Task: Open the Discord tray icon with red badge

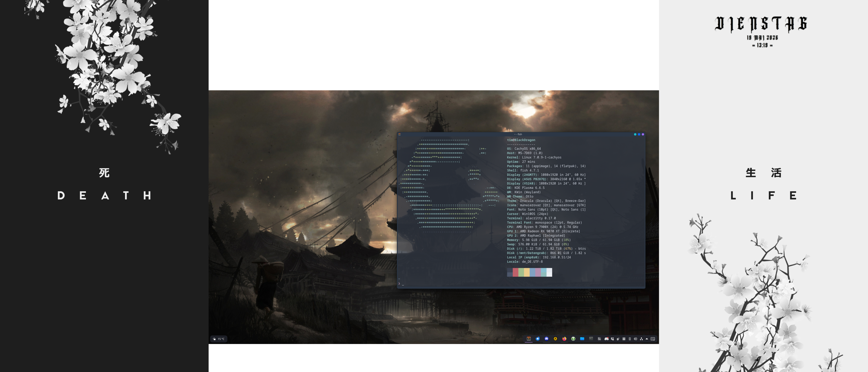Action: pyautogui.click(x=606, y=339)
